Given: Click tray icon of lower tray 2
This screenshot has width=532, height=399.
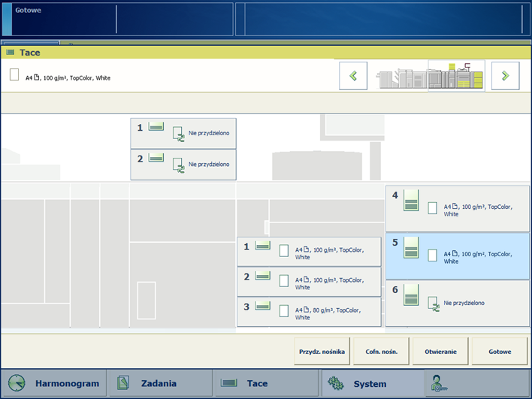Looking at the screenshot, I should [x=262, y=276].
